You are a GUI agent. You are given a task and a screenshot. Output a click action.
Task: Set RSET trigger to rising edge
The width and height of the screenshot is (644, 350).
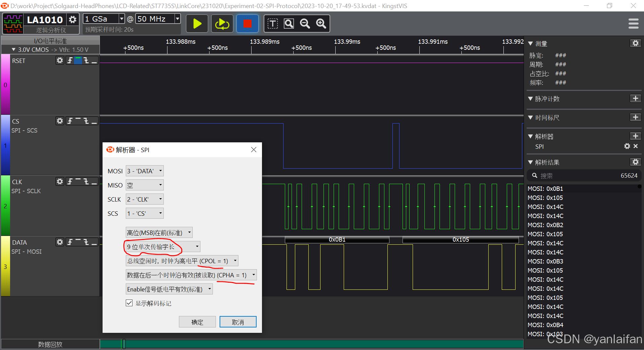pos(70,60)
